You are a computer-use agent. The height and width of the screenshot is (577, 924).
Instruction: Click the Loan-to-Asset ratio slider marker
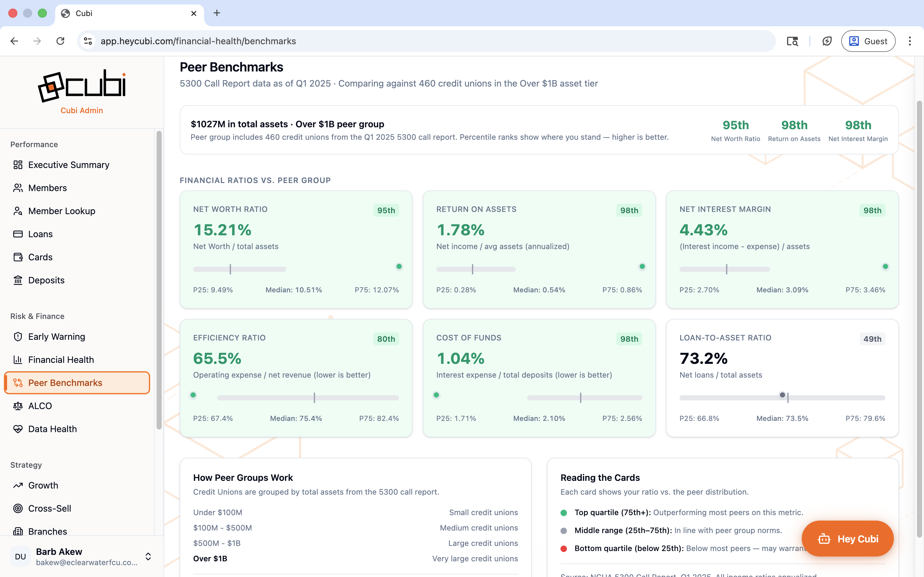pos(783,395)
